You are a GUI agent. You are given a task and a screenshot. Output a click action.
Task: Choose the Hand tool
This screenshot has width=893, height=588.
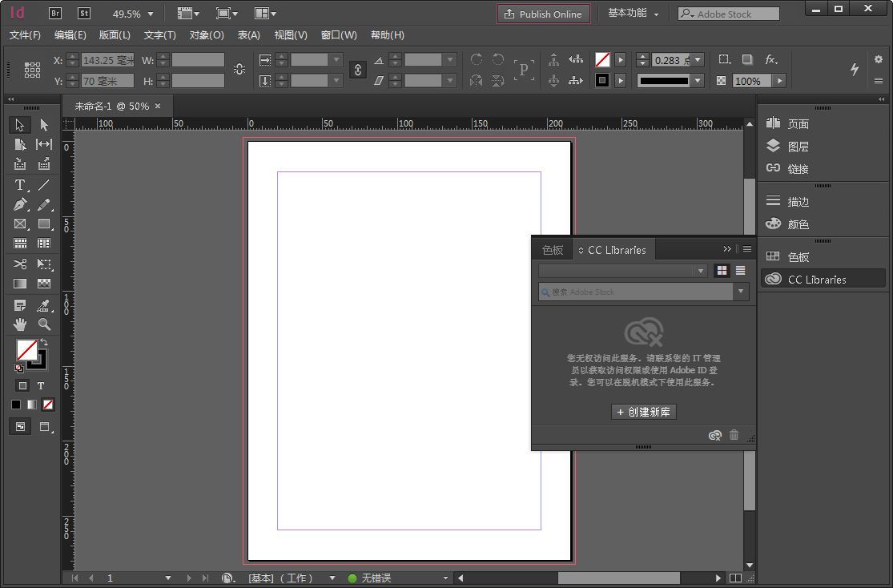pyautogui.click(x=20, y=324)
